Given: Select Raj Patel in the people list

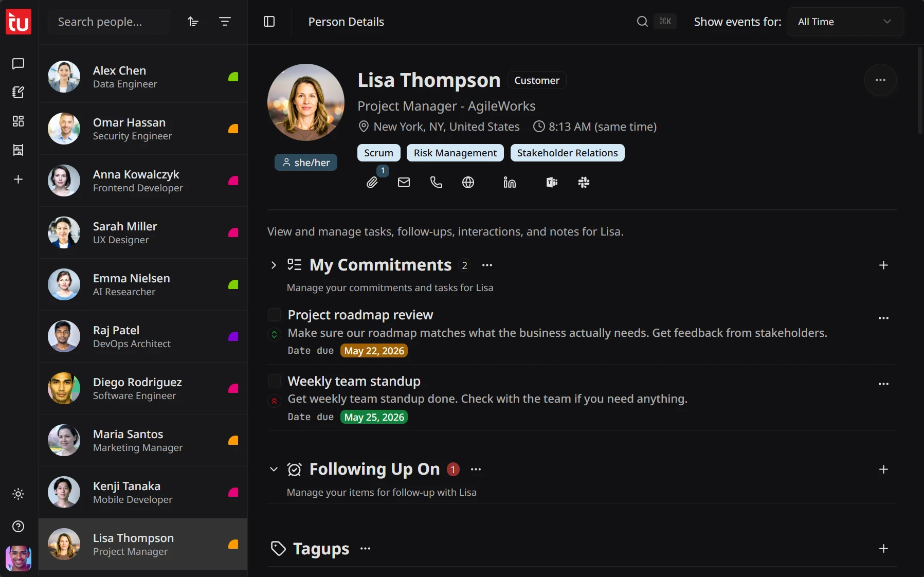Looking at the screenshot, I should click(x=143, y=336).
